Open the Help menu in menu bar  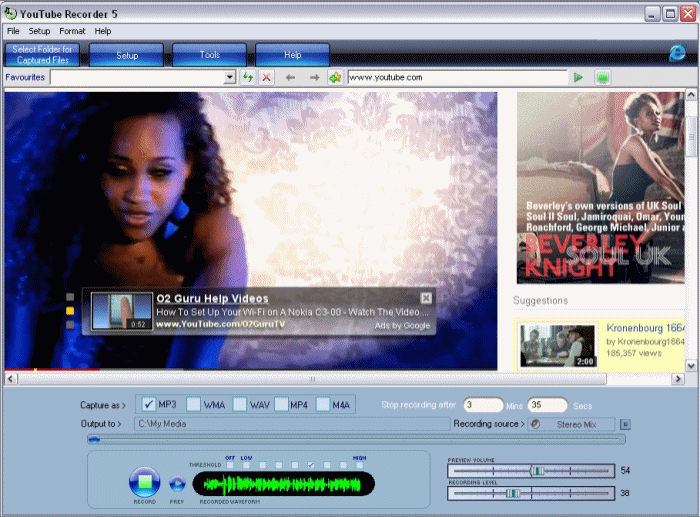(x=103, y=31)
